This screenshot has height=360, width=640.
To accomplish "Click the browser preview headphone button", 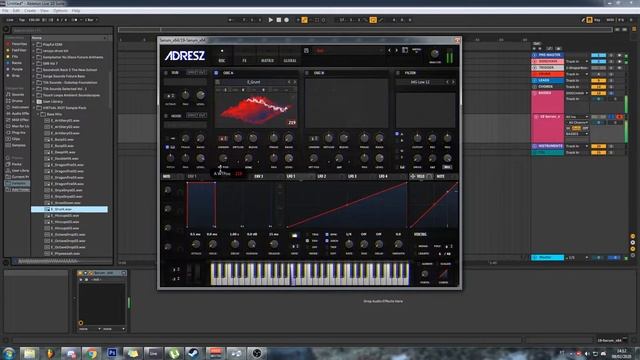I will pyautogui.click(x=6, y=262).
